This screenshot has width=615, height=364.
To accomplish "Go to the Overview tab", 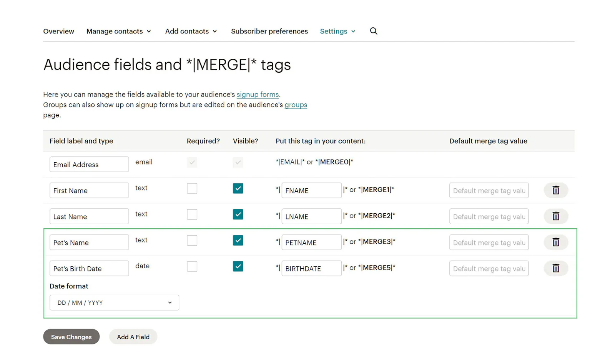I will [58, 31].
